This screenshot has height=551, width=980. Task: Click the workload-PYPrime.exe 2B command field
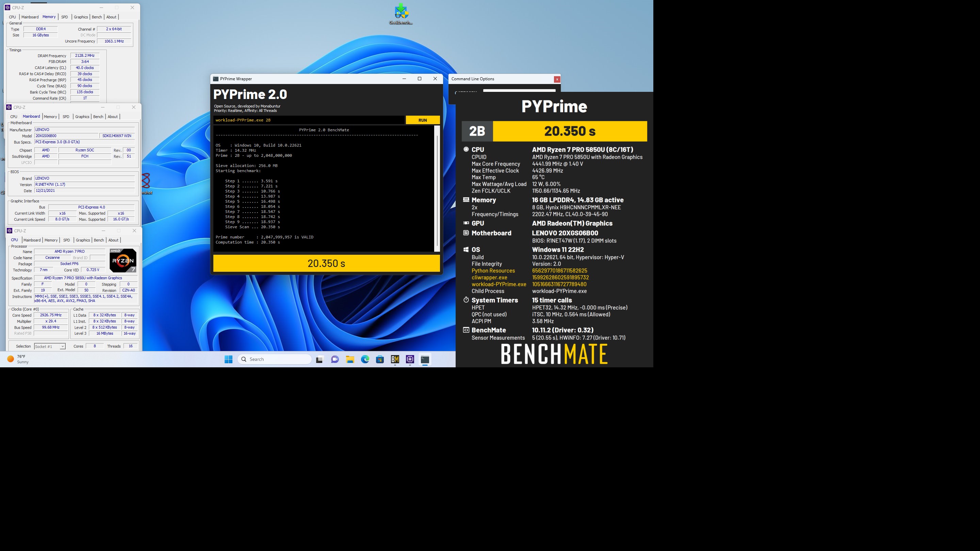309,120
